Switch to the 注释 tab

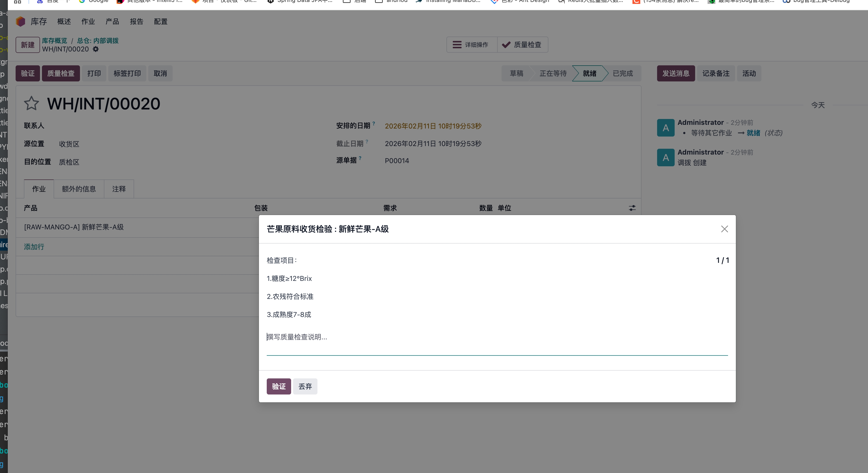pyautogui.click(x=119, y=189)
